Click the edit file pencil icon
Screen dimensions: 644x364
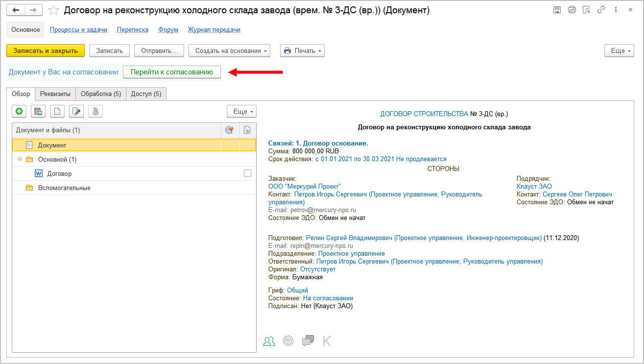click(x=76, y=111)
